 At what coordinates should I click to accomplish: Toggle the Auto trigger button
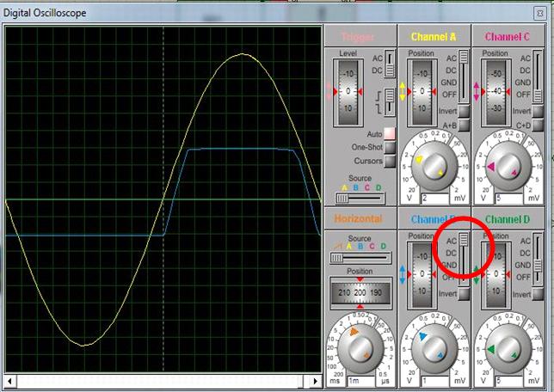[390, 133]
